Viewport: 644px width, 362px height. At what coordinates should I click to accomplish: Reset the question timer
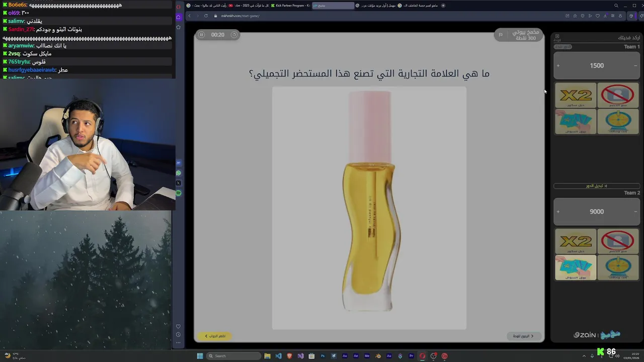pos(234,35)
